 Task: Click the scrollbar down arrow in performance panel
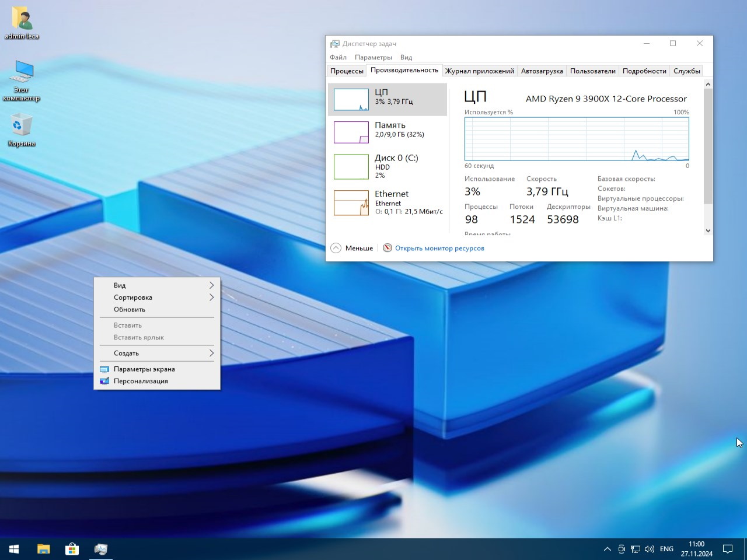click(x=708, y=230)
